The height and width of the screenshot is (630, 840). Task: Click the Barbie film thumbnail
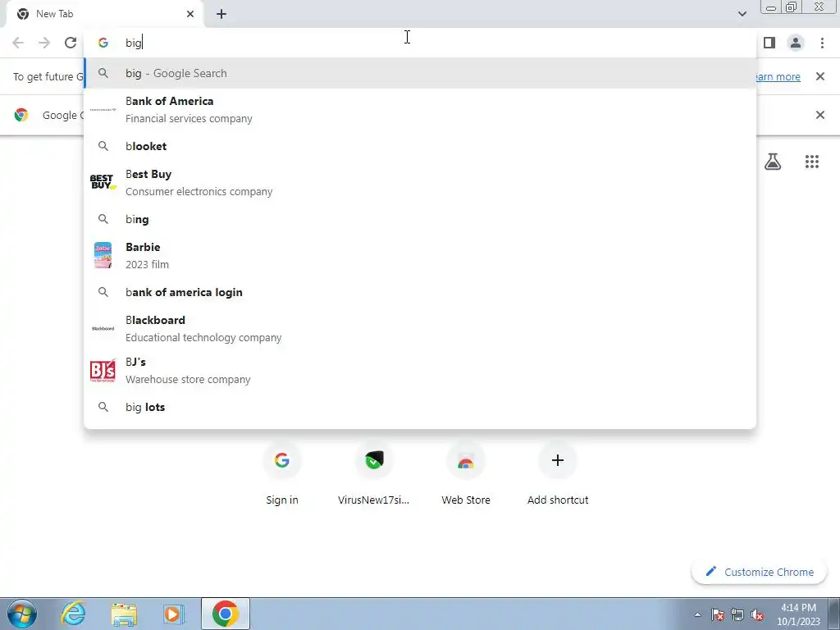(103, 256)
